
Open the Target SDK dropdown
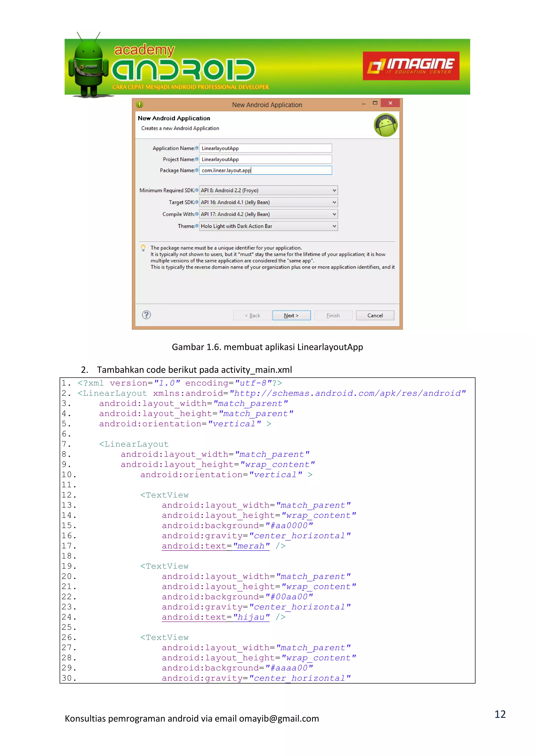point(269,202)
